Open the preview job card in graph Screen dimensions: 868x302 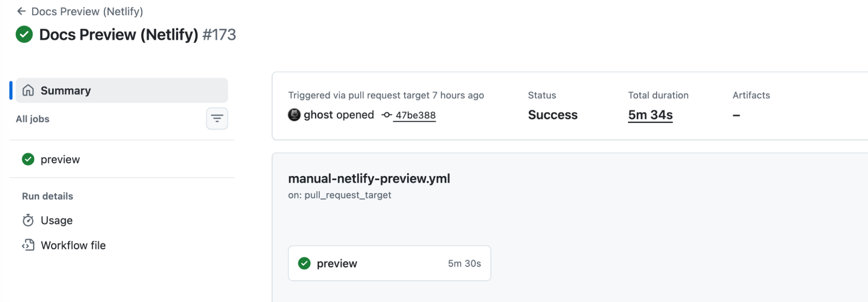(x=389, y=263)
